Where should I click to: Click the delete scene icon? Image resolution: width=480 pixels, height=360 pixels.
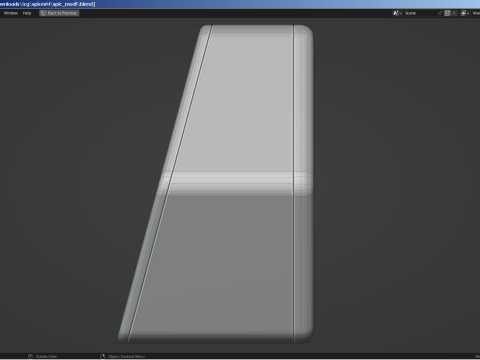(454, 13)
